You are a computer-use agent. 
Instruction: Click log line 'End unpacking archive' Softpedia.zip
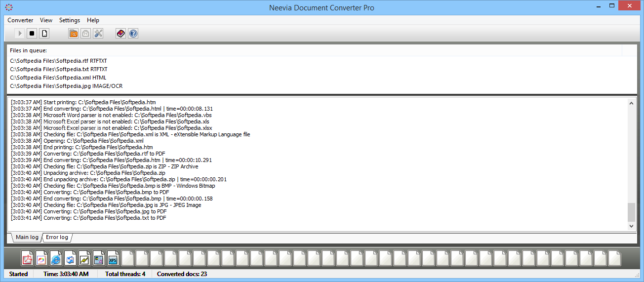pyautogui.click(x=119, y=179)
